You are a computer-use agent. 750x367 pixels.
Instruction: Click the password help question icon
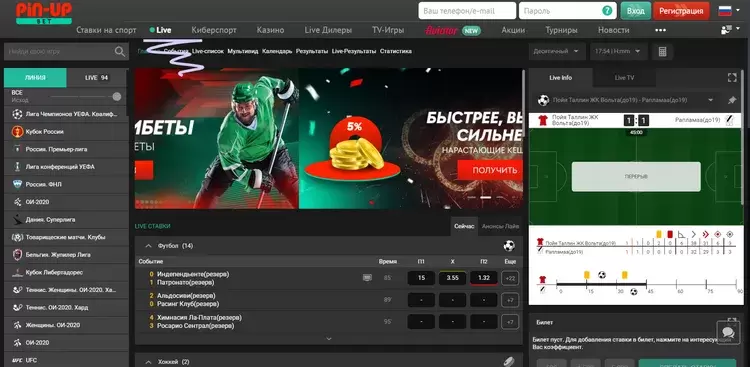coord(607,11)
